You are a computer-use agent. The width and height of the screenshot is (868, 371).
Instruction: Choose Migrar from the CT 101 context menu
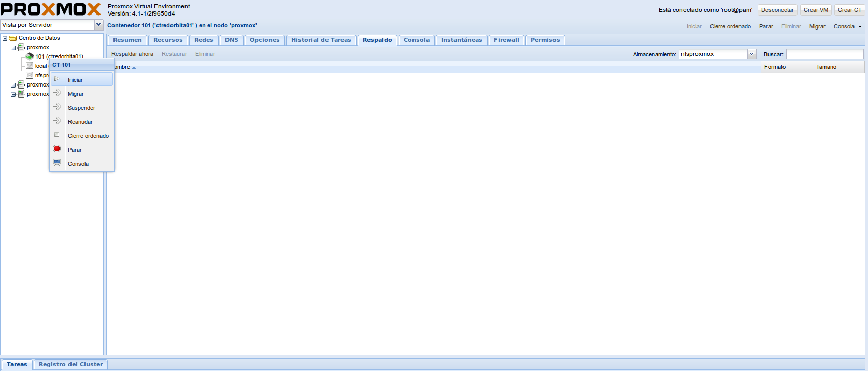click(76, 94)
